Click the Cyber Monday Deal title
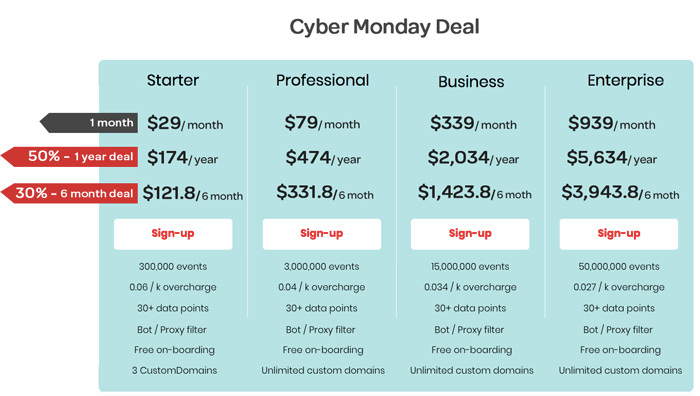700x396 pixels. coord(384,27)
